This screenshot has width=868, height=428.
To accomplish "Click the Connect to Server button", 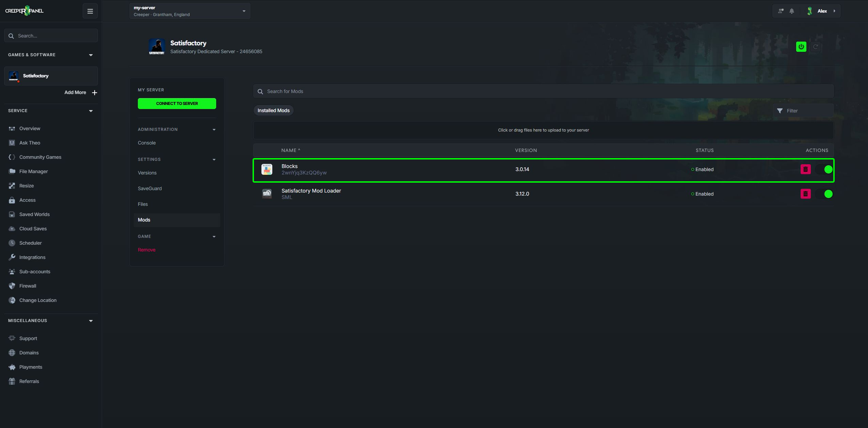I will point(177,104).
